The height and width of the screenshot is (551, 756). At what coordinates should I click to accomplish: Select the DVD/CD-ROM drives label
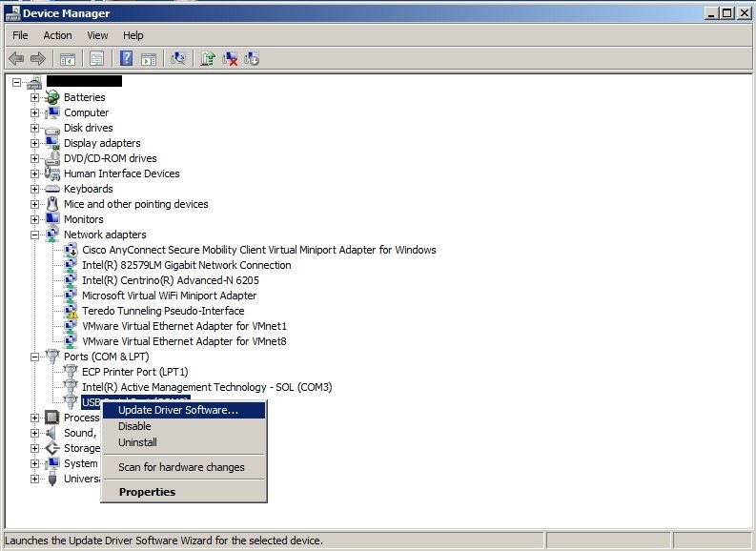point(110,158)
